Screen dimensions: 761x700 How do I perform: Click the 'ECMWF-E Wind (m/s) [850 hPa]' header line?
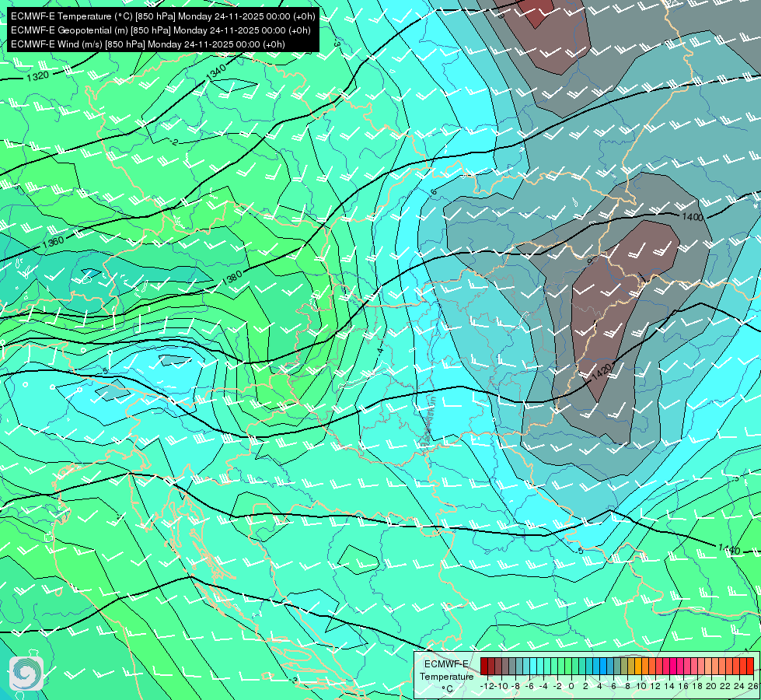pos(148,44)
